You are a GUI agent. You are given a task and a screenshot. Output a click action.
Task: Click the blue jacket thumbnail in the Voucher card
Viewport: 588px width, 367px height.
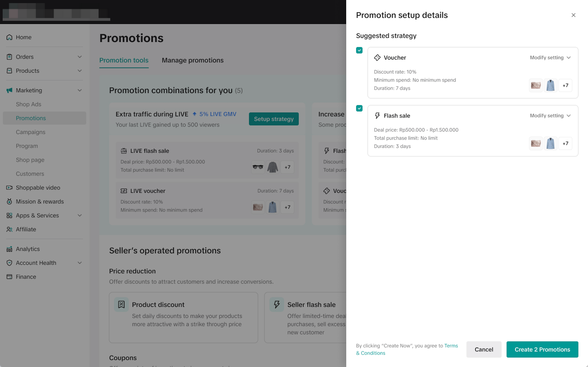(550, 85)
